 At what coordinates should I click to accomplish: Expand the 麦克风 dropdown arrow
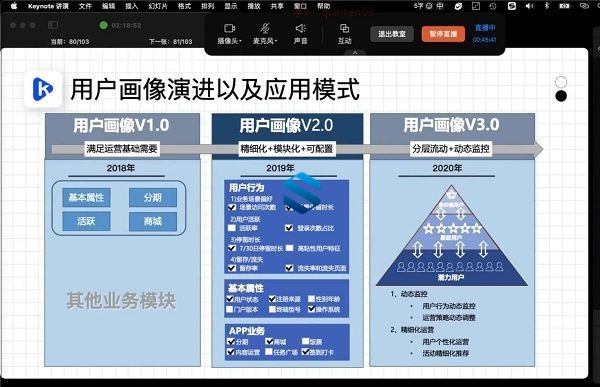click(276, 41)
